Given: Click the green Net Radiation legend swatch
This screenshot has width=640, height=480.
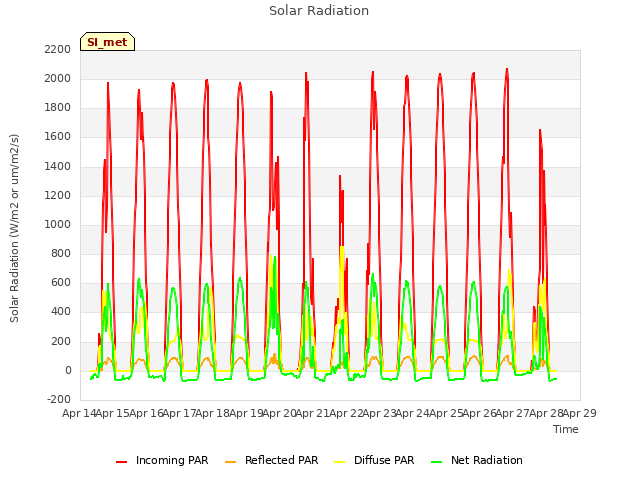Looking at the screenshot, I should [x=437, y=462].
